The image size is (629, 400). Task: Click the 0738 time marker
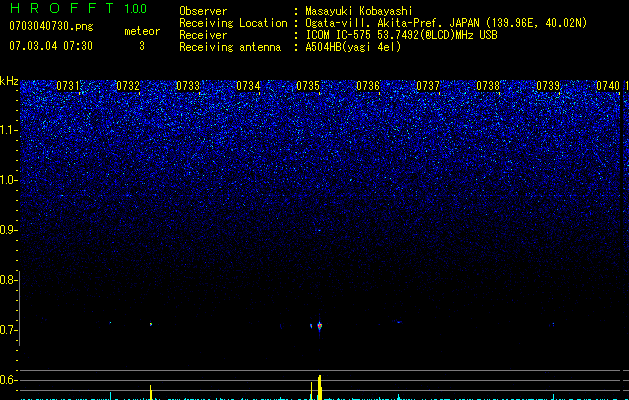pos(488,86)
